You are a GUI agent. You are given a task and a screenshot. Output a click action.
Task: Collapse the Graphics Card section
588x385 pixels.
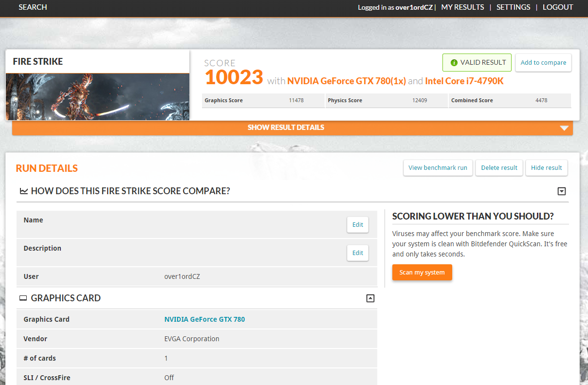[x=370, y=298]
